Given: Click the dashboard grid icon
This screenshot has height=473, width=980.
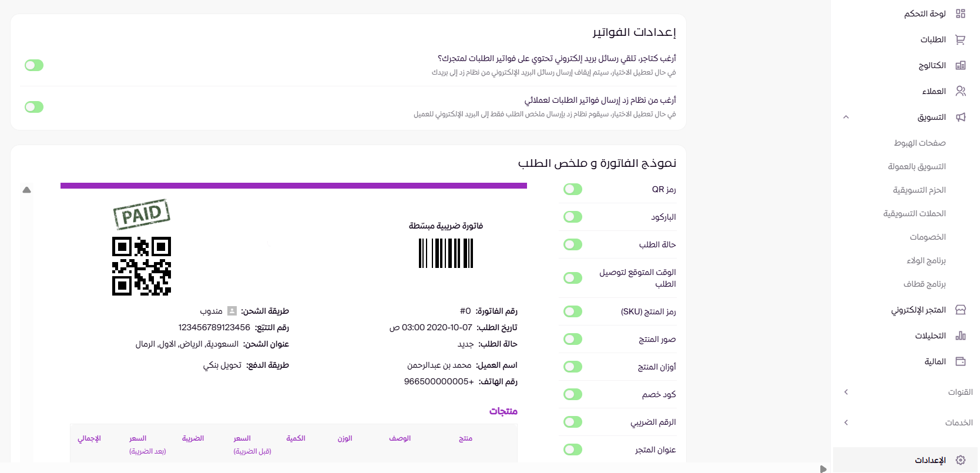Looking at the screenshot, I should coord(961,14).
